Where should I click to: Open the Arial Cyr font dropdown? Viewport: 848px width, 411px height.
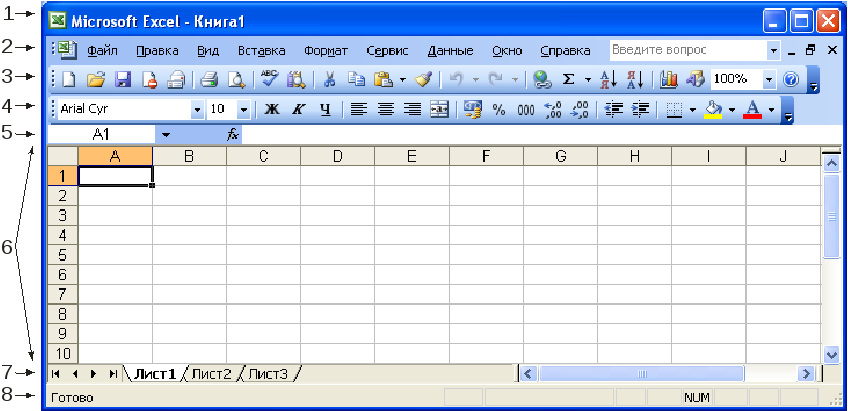click(x=197, y=109)
